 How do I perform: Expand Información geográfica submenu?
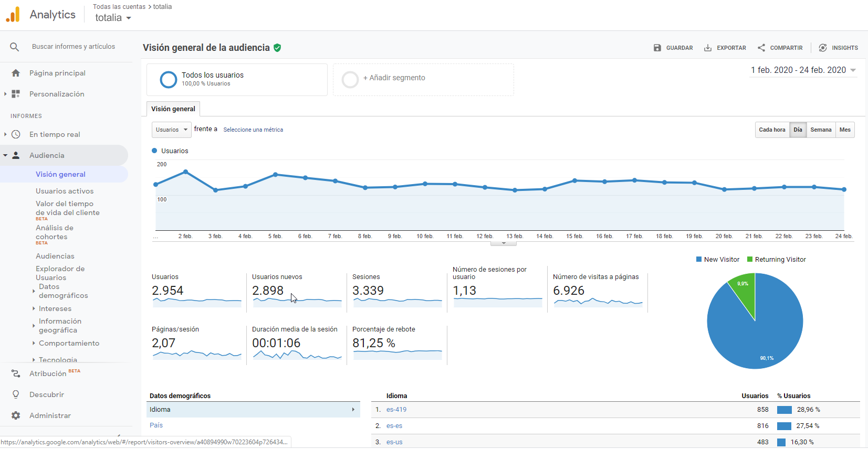click(x=34, y=326)
